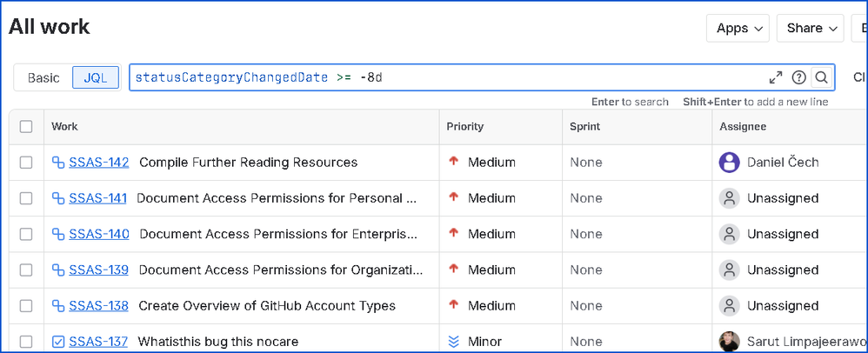
Task: Click the subtask type icon for SSAS-142
Action: pyautogui.click(x=58, y=163)
